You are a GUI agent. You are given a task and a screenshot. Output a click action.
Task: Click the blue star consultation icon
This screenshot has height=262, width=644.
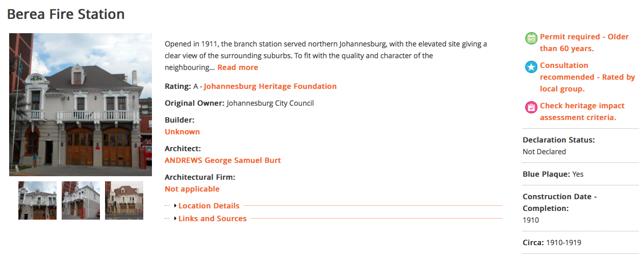pos(531,67)
